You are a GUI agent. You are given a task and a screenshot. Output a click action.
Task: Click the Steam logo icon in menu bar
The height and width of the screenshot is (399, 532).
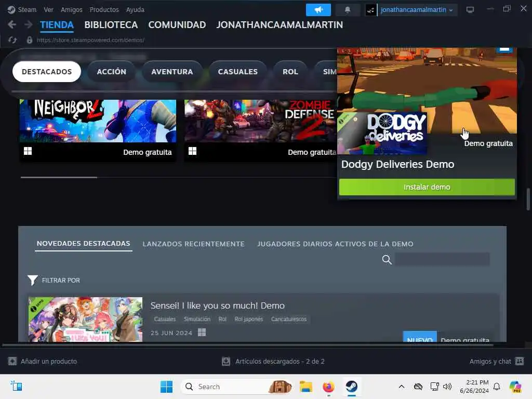(x=11, y=9)
